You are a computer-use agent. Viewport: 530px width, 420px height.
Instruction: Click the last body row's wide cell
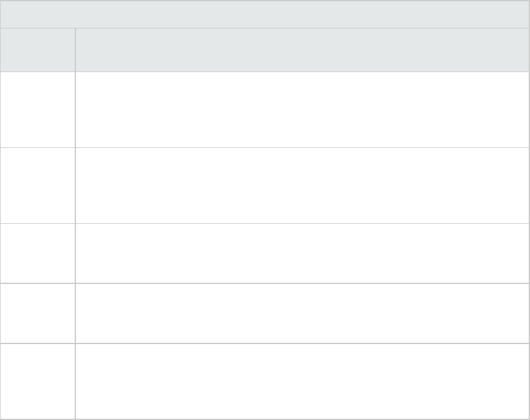click(x=301, y=381)
